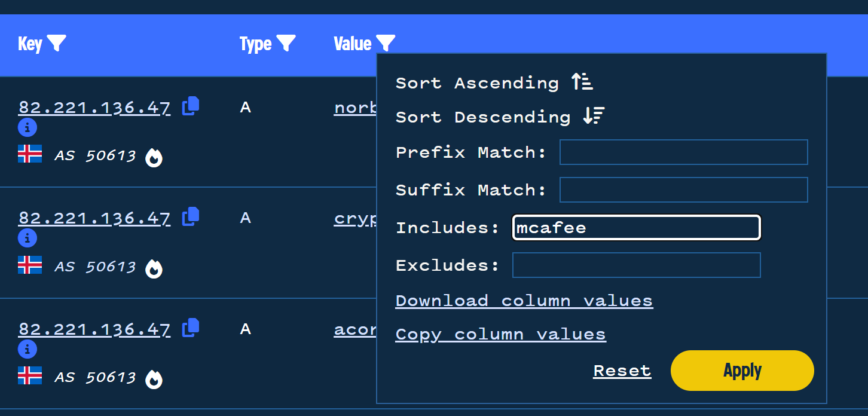Click the Type column header label
868x416 pixels.
(x=256, y=44)
